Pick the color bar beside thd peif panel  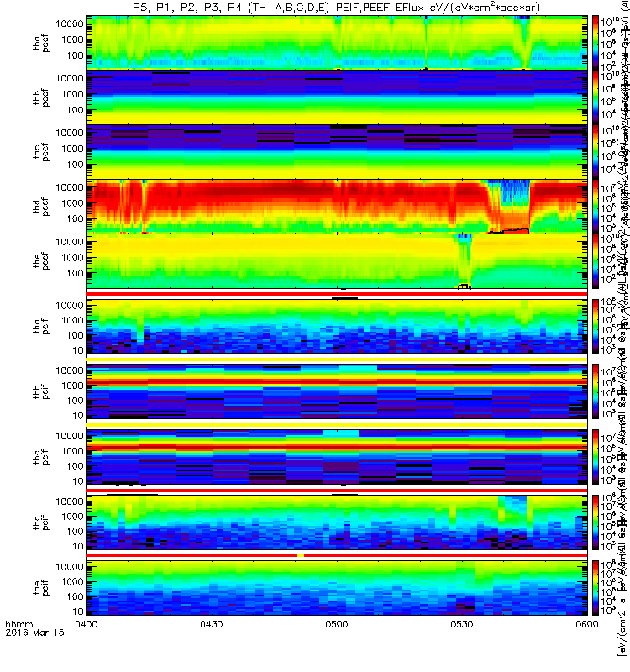pos(596,522)
